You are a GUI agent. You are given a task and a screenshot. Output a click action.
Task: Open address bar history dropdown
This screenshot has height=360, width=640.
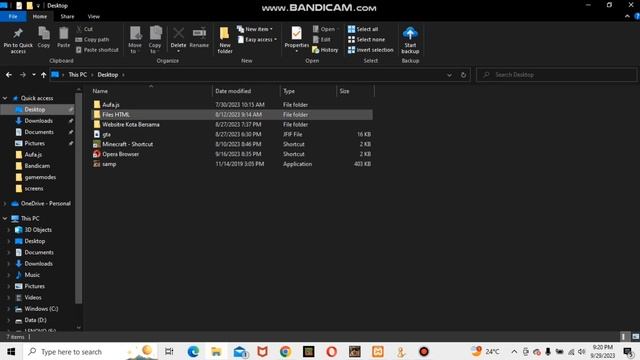click(449, 75)
